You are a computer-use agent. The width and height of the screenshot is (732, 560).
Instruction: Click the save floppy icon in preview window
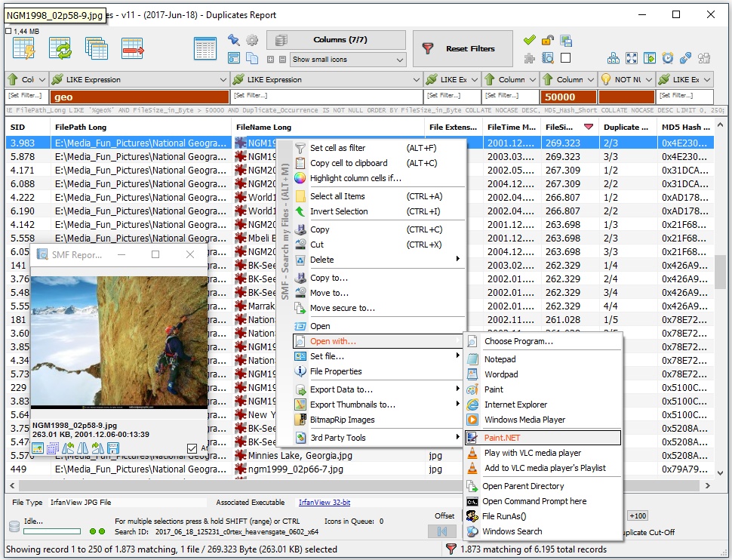click(113, 449)
